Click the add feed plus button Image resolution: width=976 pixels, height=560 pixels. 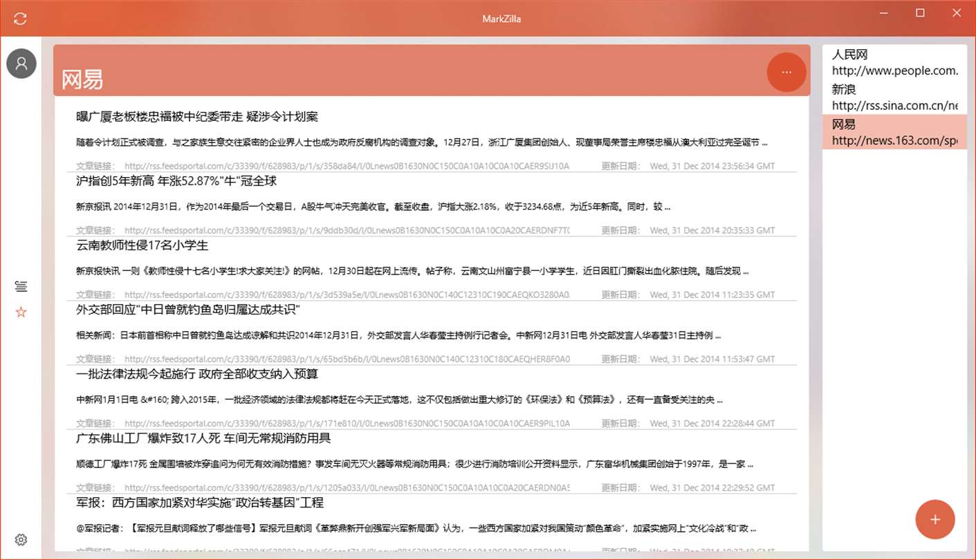coord(935,519)
